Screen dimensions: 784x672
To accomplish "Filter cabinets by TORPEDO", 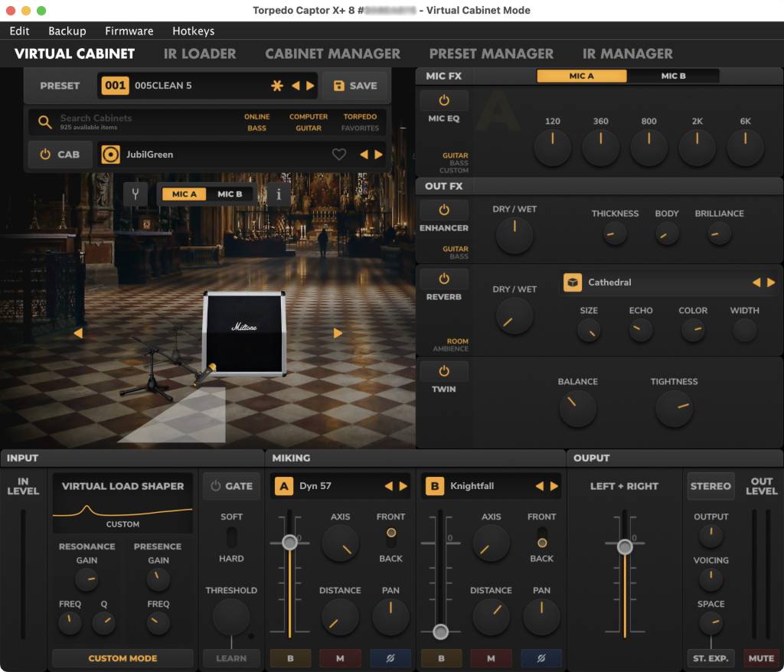I will tap(360, 116).
